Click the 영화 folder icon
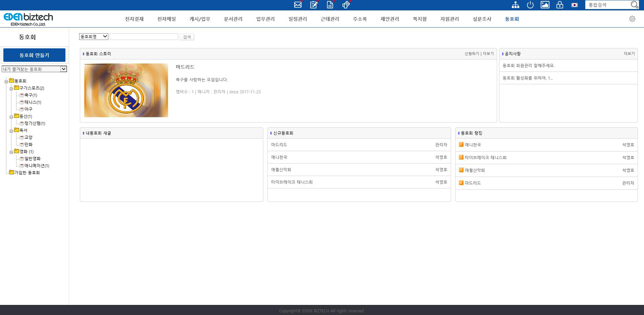The width and height of the screenshot is (644, 315). pyautogui.click(x=16, y=151)
